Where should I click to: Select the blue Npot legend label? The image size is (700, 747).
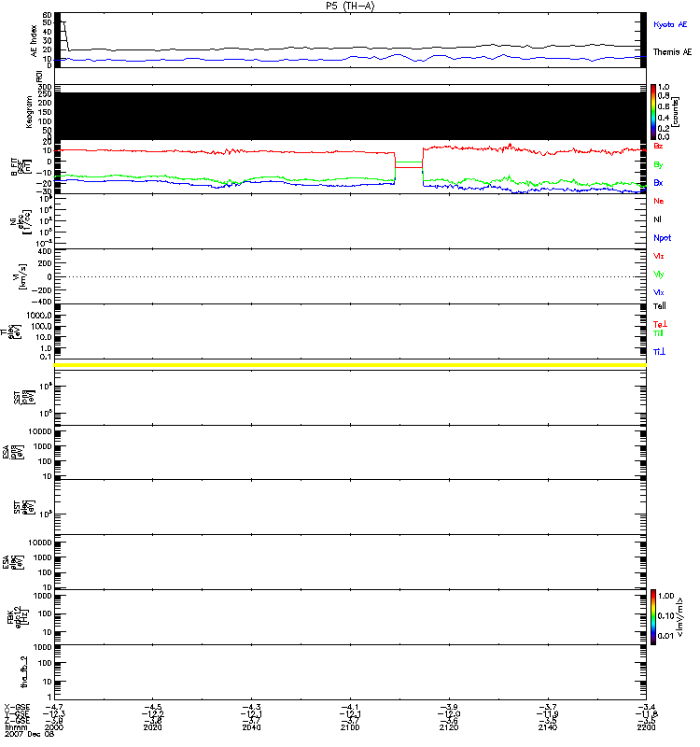click(662, 238)
